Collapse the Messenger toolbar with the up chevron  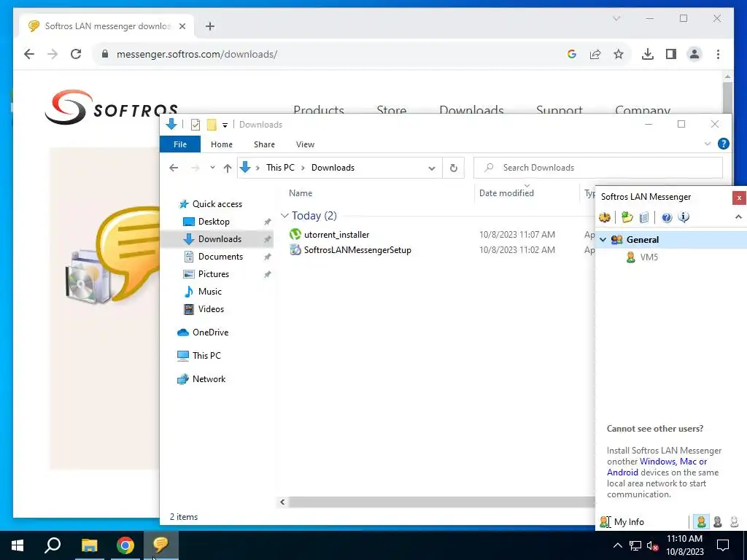(x=738, y=217)
